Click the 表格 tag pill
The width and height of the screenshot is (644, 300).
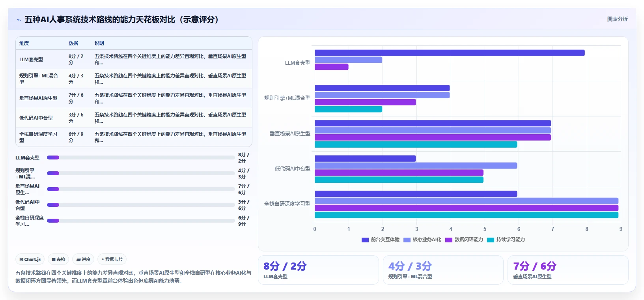(x=58, y=259)
